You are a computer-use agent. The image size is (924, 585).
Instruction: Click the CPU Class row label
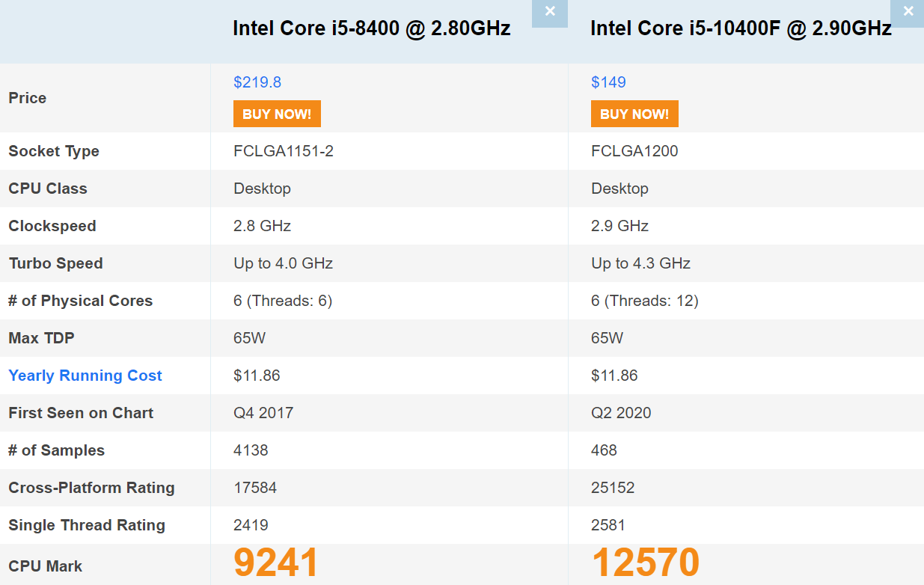click(x=48, y=189)
